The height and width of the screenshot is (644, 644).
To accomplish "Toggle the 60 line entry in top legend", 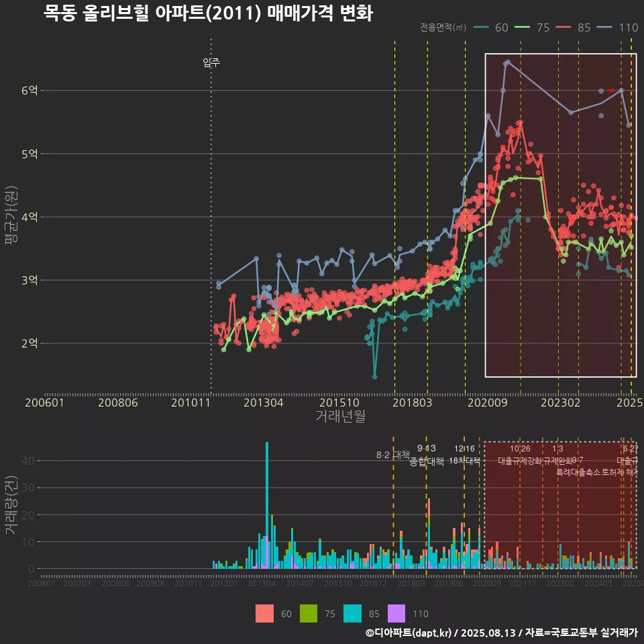I will [x=491, y=28].
